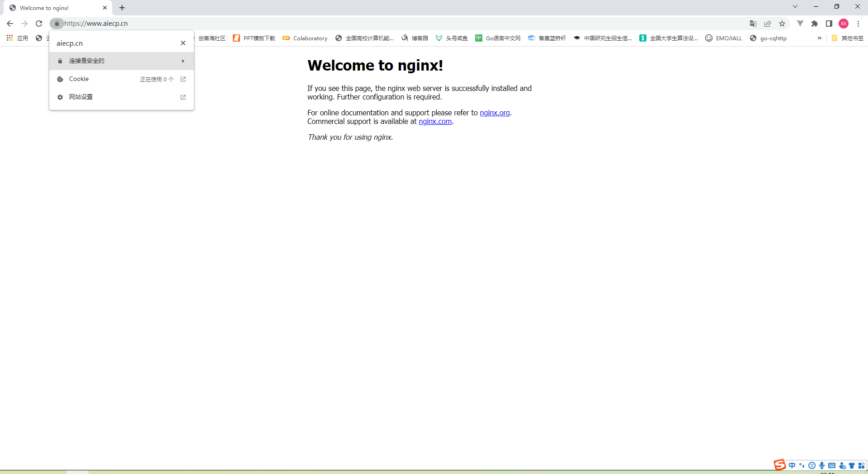Open Chrome's three-dot menu

point(858,24)
